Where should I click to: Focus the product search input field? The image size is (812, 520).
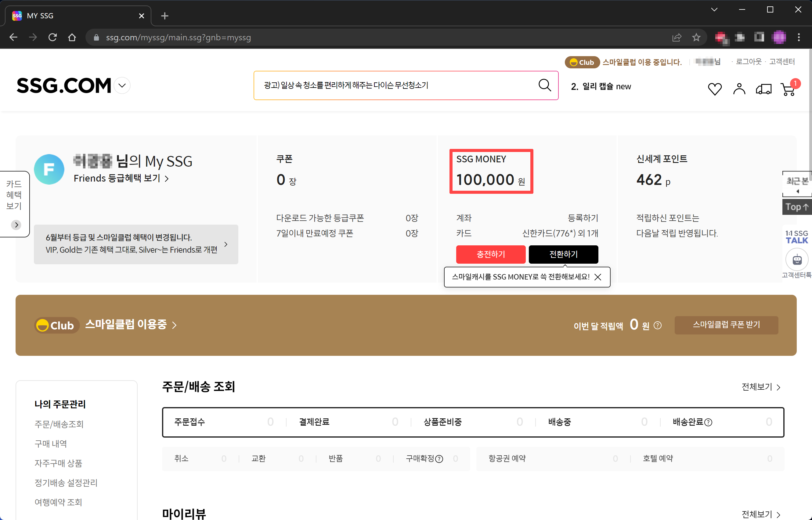point(396,85)
